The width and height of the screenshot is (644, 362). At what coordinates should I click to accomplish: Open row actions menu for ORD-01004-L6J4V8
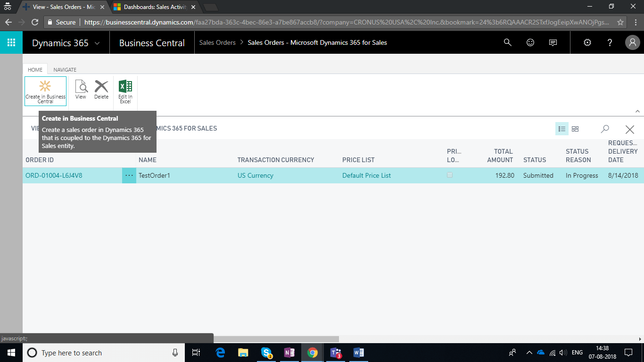tap(129, 175)
